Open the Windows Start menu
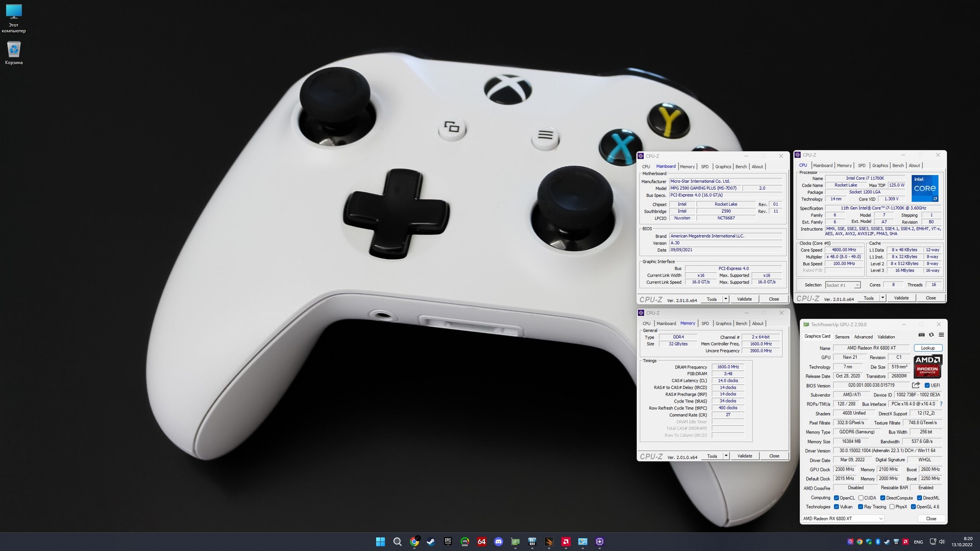 (x=380, y=542)
